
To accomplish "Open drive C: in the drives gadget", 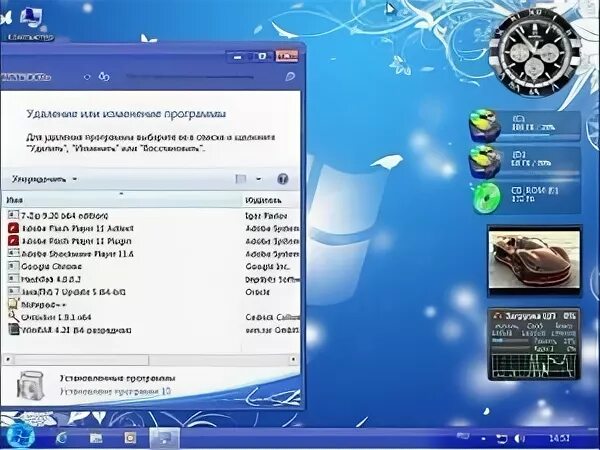I will tap(525, 126).
